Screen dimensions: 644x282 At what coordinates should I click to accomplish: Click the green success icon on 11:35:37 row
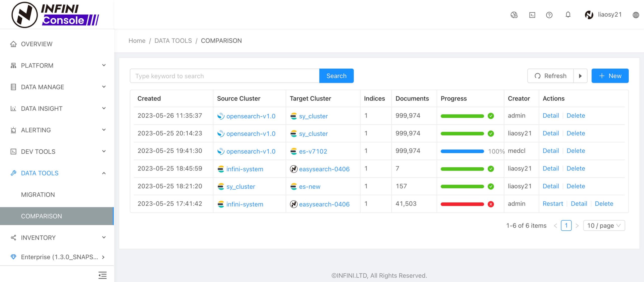[x=491, y=116]
